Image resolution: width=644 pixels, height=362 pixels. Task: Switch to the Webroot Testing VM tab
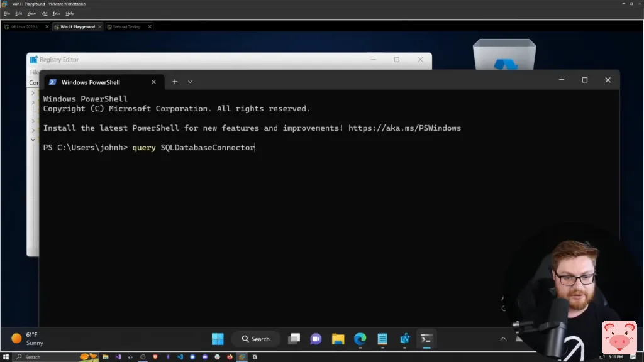click(126, 26)
